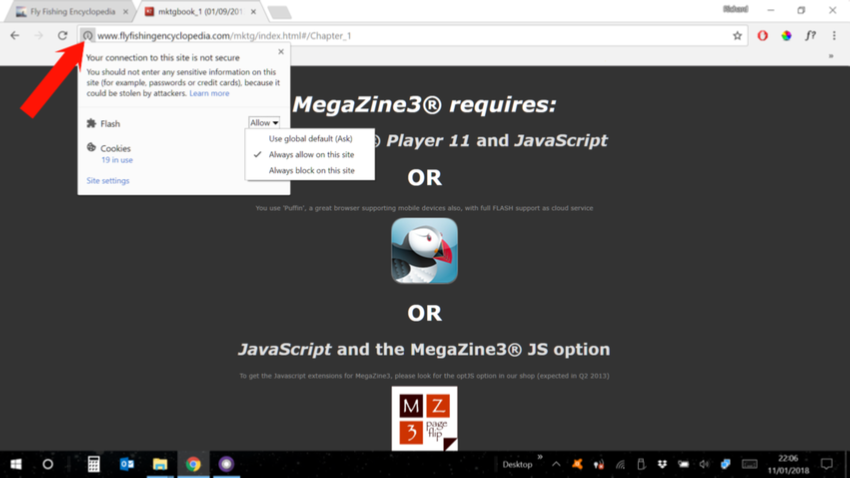Click the f? font extension icon
Image resolution: width=850 pixels, height=478 pixels.
coord(810,36)
